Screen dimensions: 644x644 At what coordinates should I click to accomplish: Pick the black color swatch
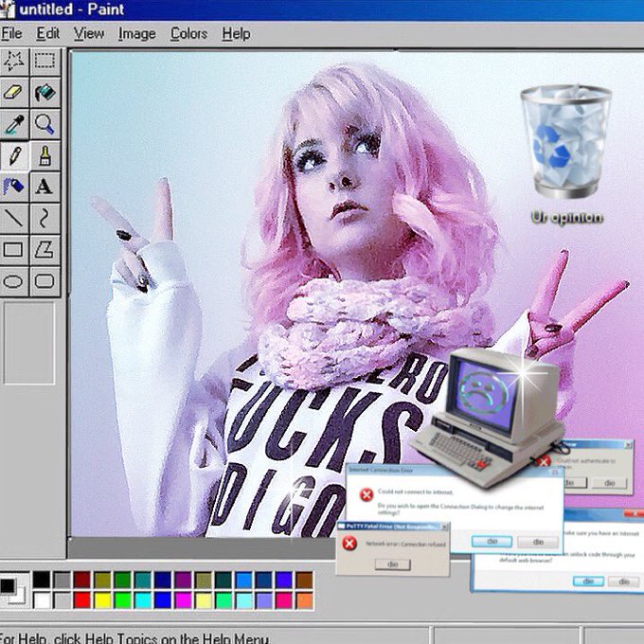tap(42, 580)
